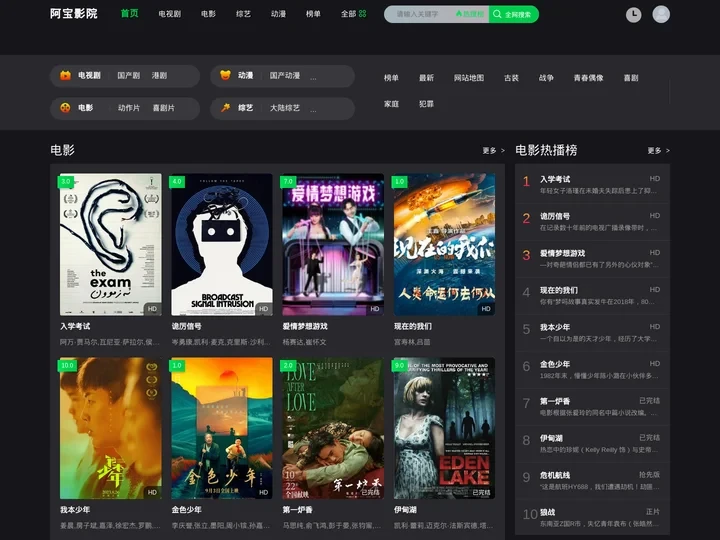Viewport: 720px width, 540px height.
Task: Open the 动漫 nav tab in the header
Action: tap(278, 14)
